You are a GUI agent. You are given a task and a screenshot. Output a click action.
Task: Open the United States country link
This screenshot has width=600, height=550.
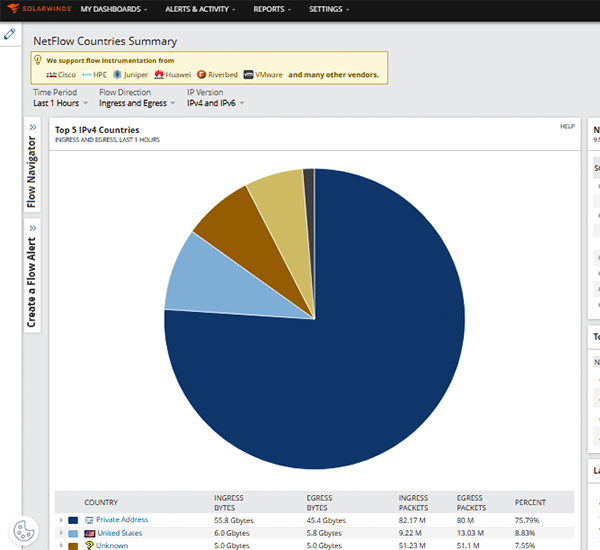(x=119, y=533)
